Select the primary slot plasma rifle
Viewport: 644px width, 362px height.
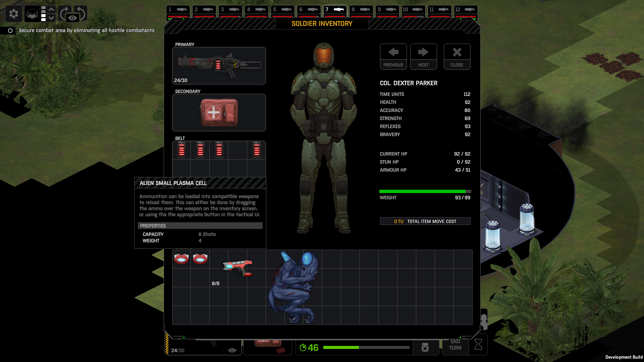point(219,66)
